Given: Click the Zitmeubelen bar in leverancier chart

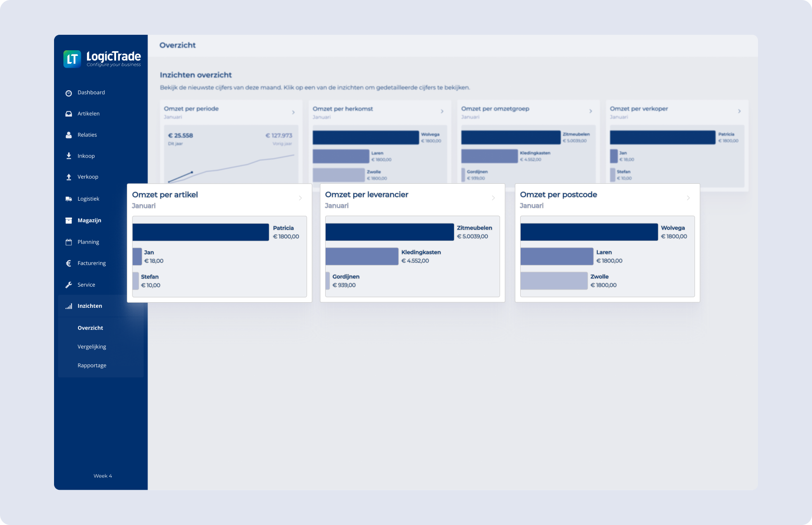Looking at the screenshot, I should pos(390,232).
